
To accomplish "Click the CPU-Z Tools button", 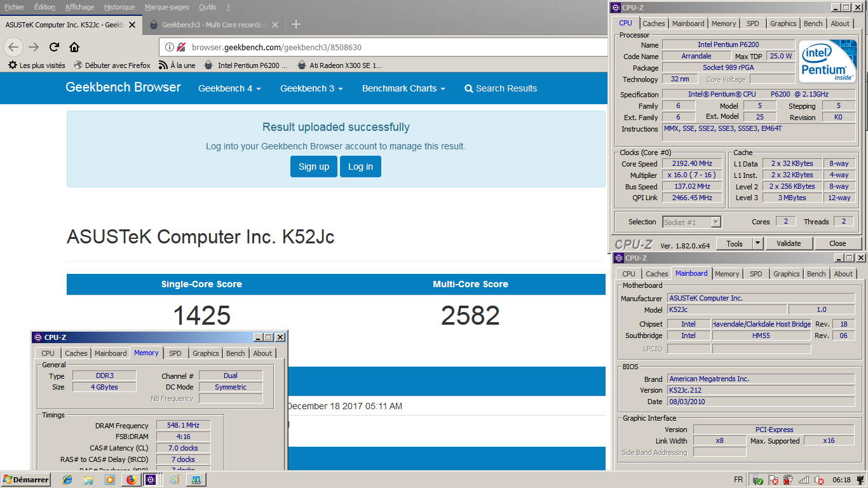I will tap(735, 243).
